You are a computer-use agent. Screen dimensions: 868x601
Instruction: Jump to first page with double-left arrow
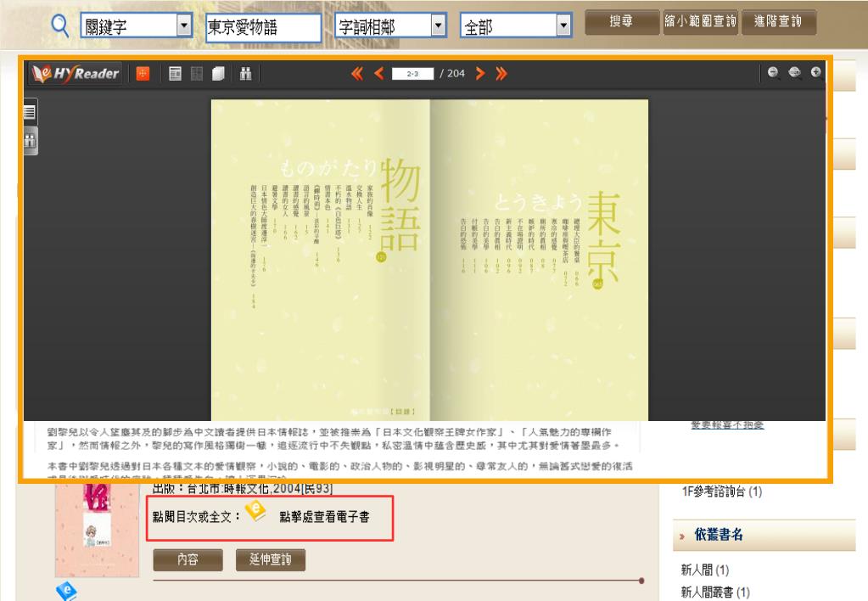[357, 73]
